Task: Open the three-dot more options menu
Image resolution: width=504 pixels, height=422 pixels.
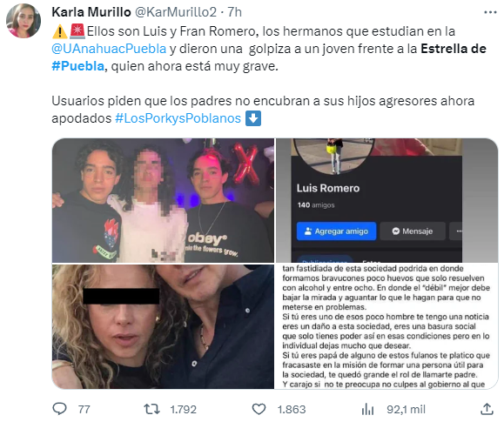Action: click(490, 12)
